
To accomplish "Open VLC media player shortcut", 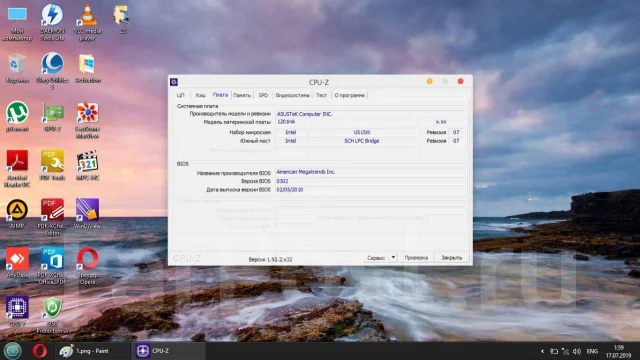I will 87,22.
